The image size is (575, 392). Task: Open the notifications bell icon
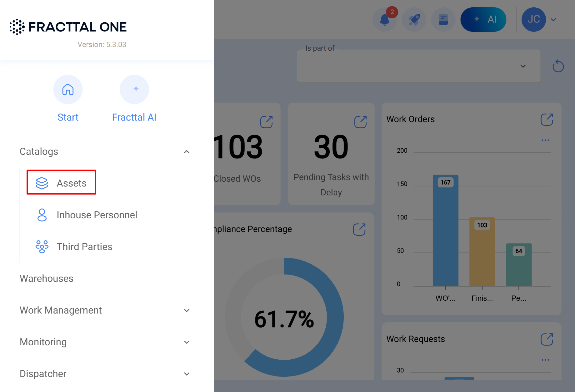[385, 19]
